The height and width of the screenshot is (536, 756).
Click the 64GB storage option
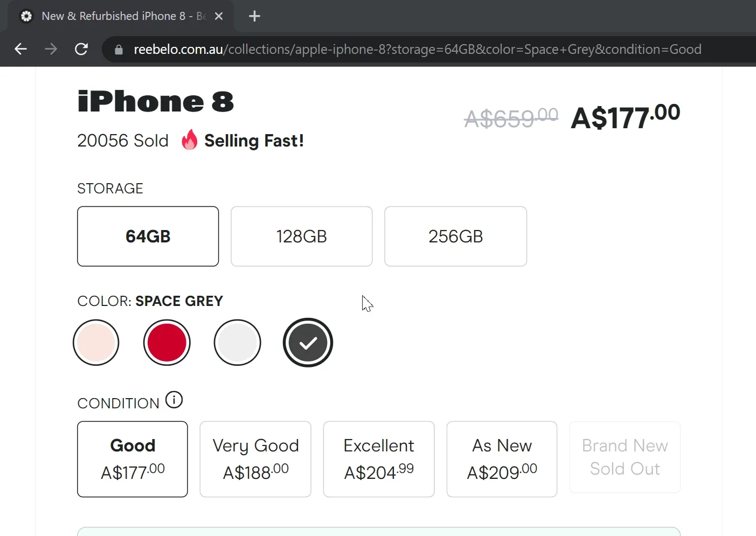tap(148, 236)
